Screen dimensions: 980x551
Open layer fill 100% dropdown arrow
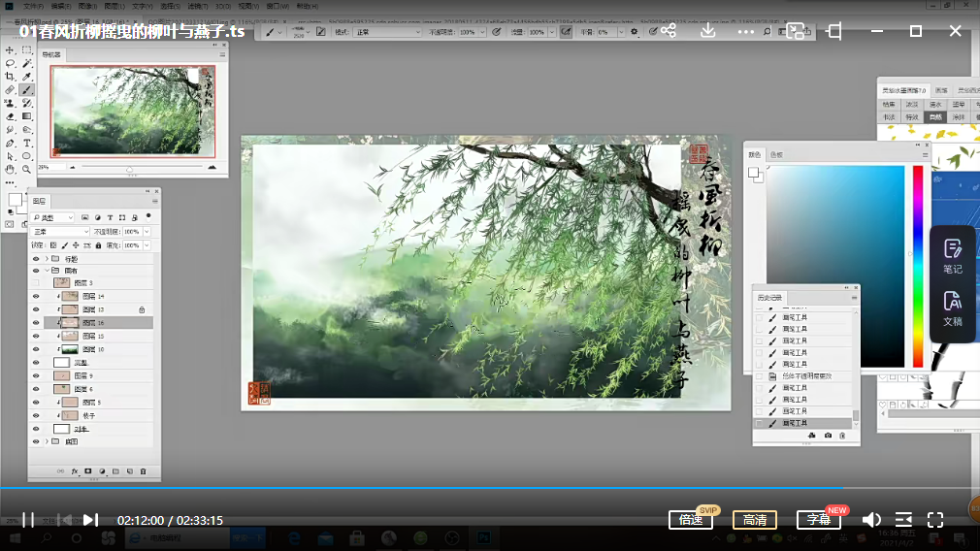147,245
